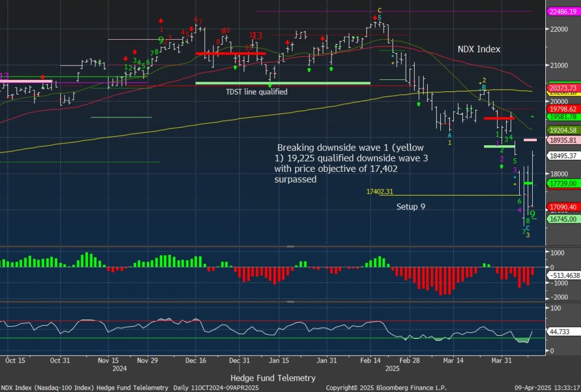Image resolution: width=581 pixels, height=392 pixels.
Task: Select the 'Setup 9' annotation text
Action: pyautogui.click(x=411, y=206)
